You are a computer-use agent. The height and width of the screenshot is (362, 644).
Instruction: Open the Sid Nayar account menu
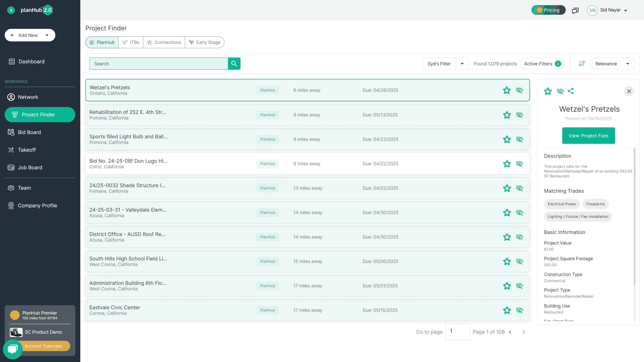(x=613, y=10)
